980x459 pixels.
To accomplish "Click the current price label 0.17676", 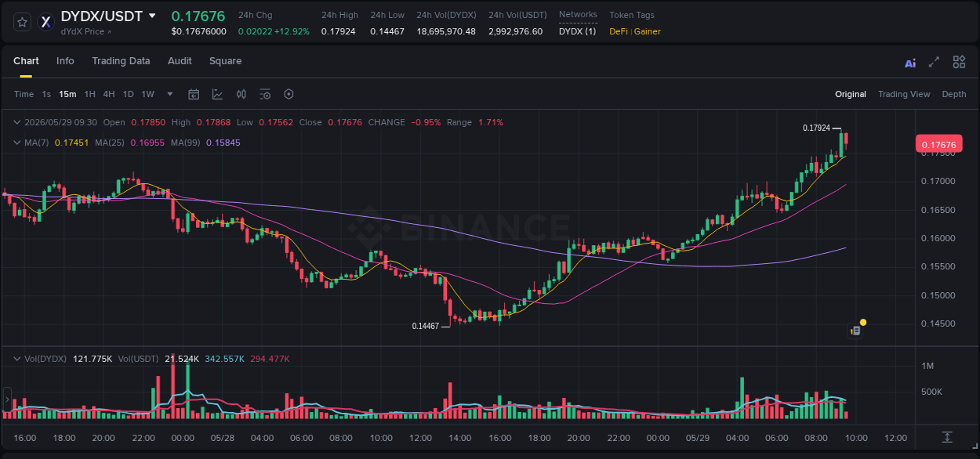I will (x=938, y=144).
